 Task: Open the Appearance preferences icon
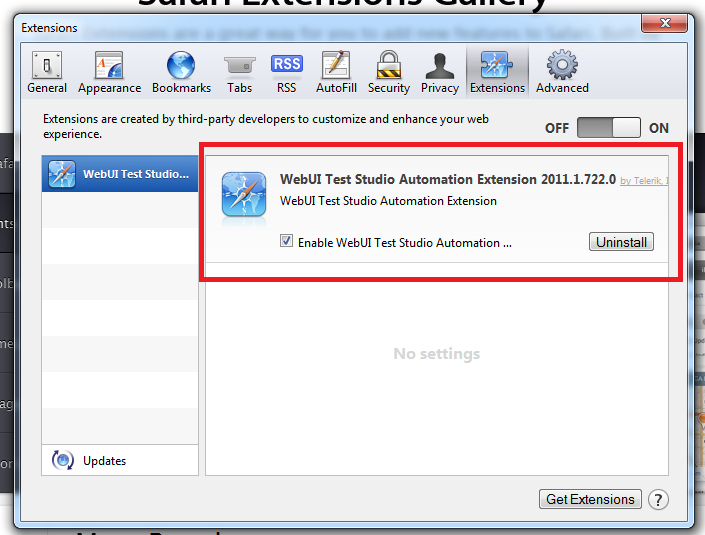tap(109, 66)
